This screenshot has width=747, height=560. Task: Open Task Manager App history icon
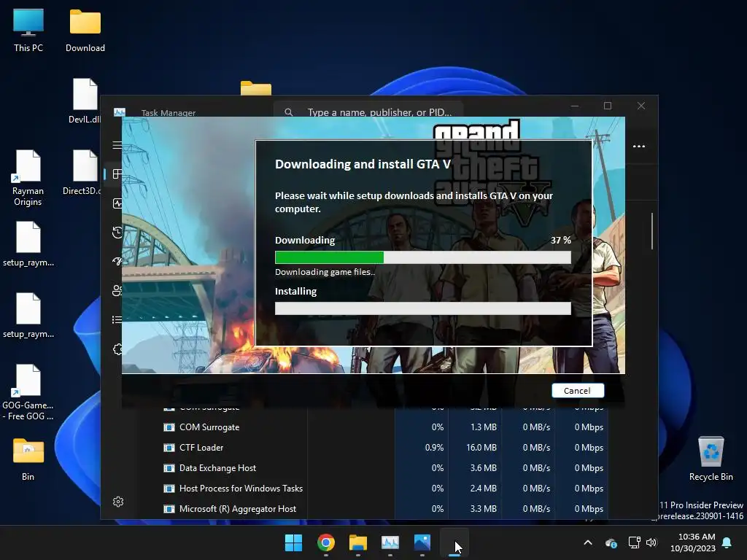[x=117, y=233]
